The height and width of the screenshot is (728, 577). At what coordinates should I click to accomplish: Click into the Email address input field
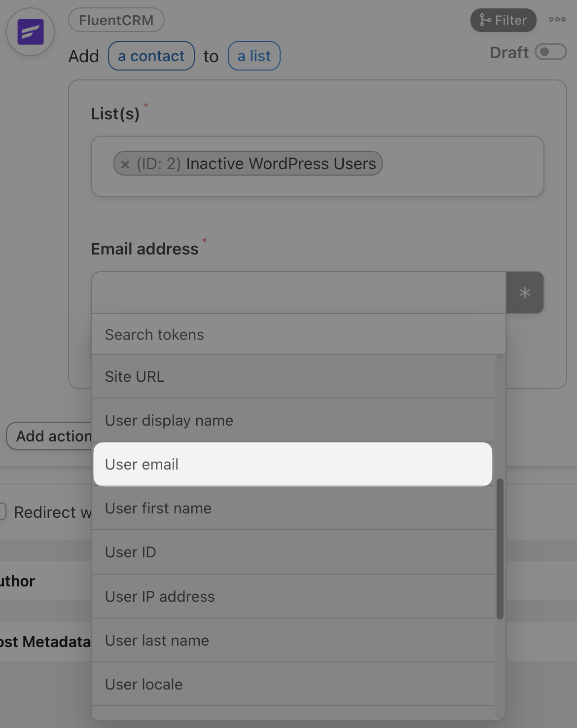[299, 292]
